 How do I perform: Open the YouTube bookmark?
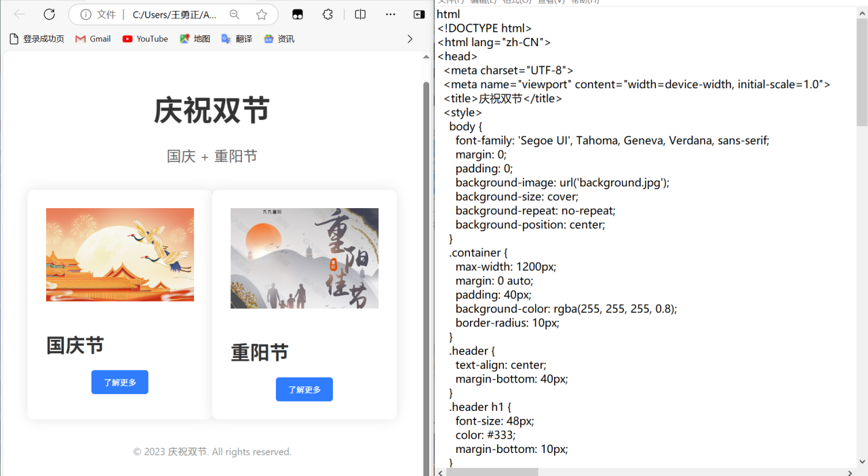(x=145, y=39)
